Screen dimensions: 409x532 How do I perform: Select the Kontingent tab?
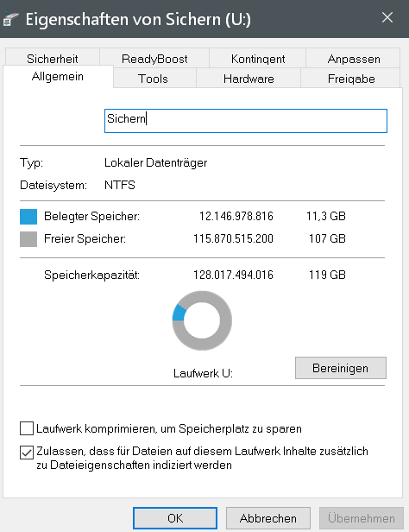click(x=258, y=59)
